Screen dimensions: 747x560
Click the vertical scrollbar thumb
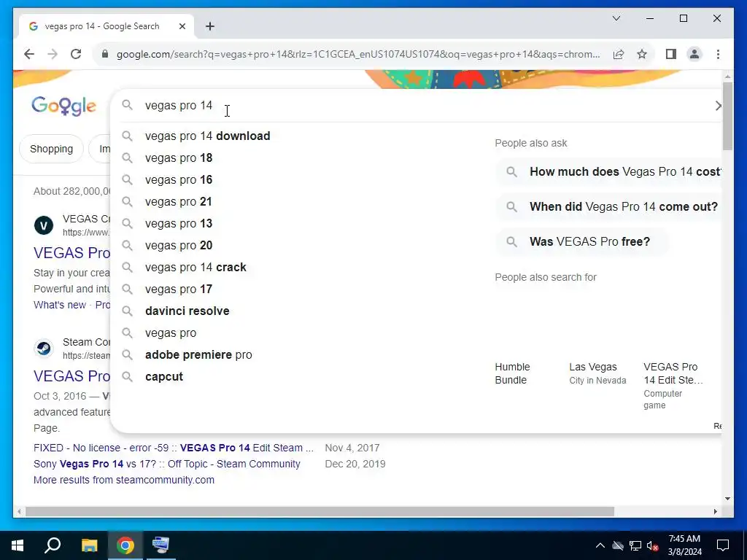(727, 116)
